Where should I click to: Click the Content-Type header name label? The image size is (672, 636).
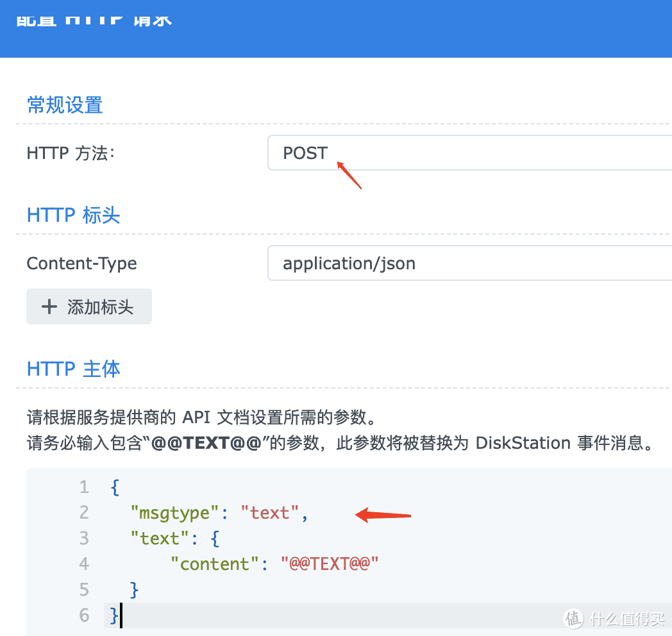tap(81, 263)
